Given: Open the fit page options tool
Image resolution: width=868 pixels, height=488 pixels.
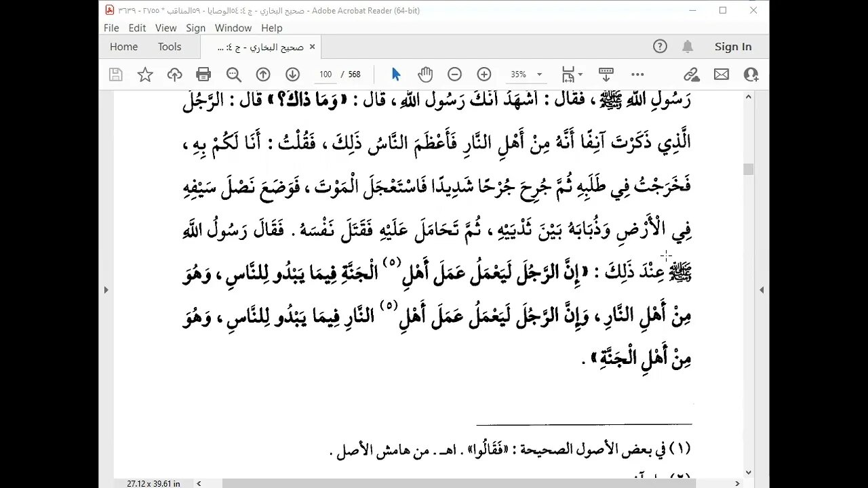Looking at the screenshot, I should pyautogui.click(x=568, y=75).
